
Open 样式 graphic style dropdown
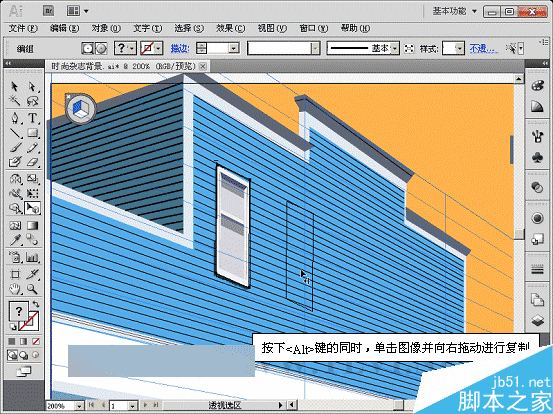[459, 48]
